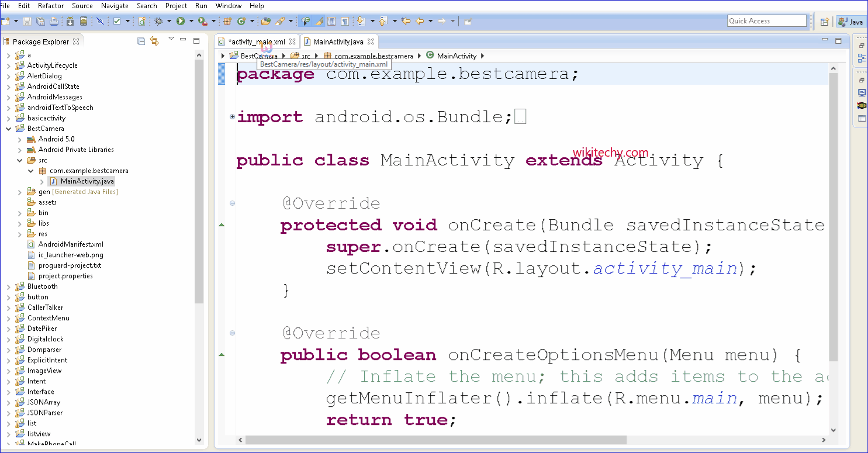The height and width of the screenshot is (453, 868).
Task: Click the New Java Class toolbar icon
Action: coord(241,21)
